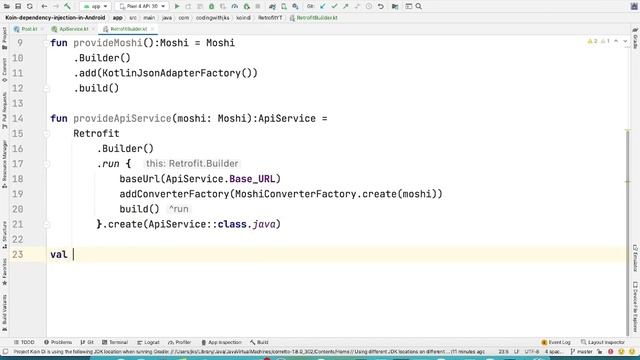Open the Logcat tool window tab
Image resolution: width=640 pixels, height=360 pixels.
148,342
